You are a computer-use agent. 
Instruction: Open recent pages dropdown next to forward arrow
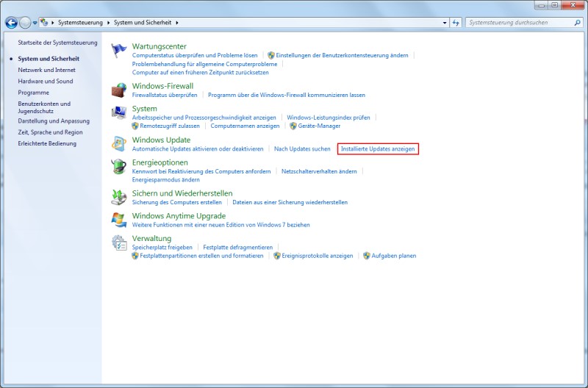click(x=35, y=23)
